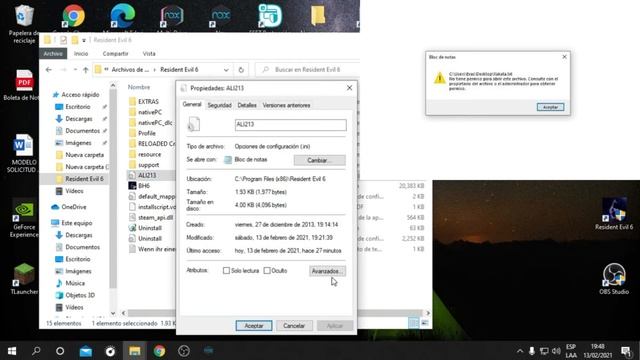This screenshot has height=360, width=640.
Task: Click Cancelar in properties dialog
Action: (x=294, y=326)
